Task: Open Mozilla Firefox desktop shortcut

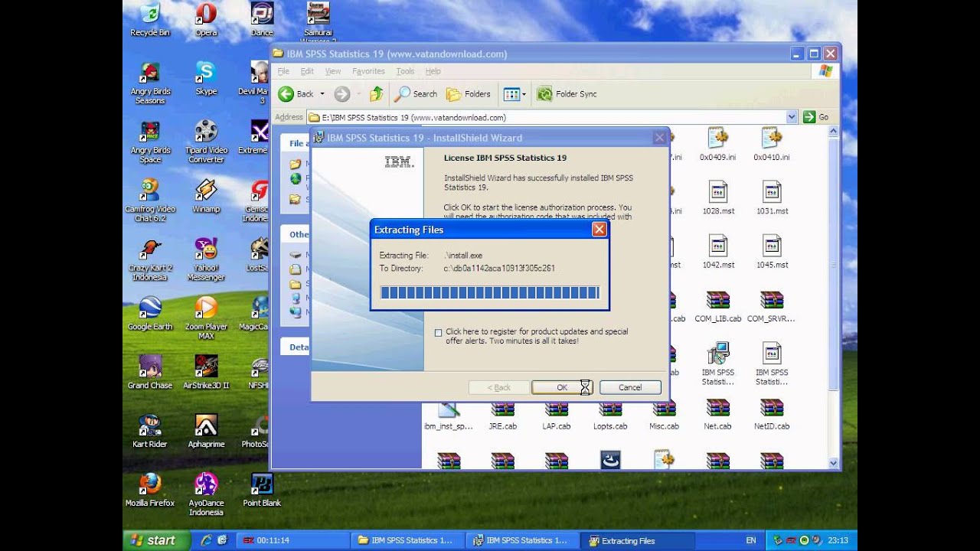Action: (x=150, y=491)
